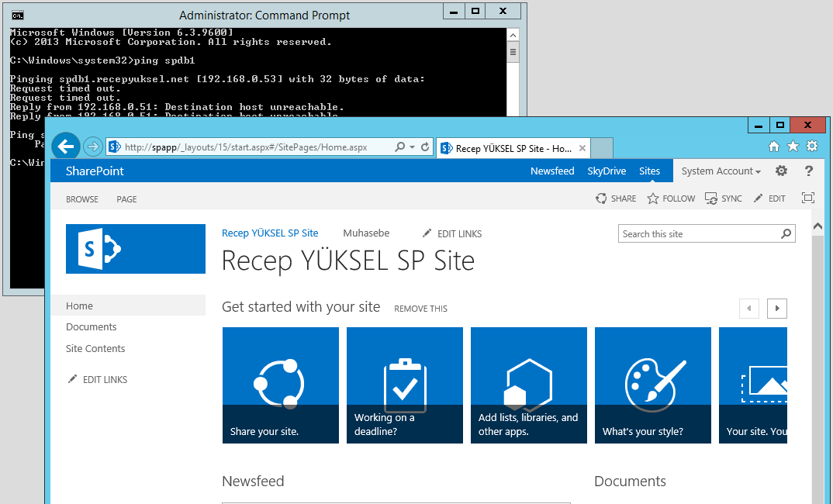Image resolution: width=833 pixels, height=504 pixels.
Task: Click the SharePoint page scroll-up arrow
Action: [817, 226]
